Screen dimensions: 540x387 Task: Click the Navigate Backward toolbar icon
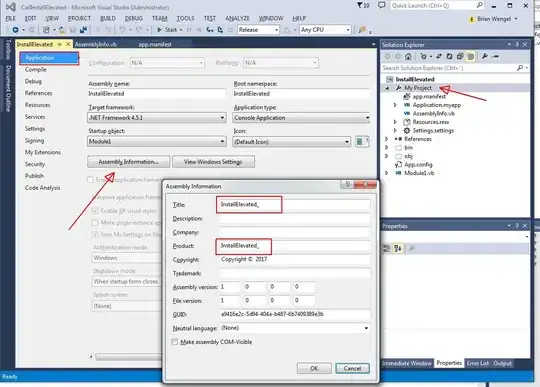point(15,30)
